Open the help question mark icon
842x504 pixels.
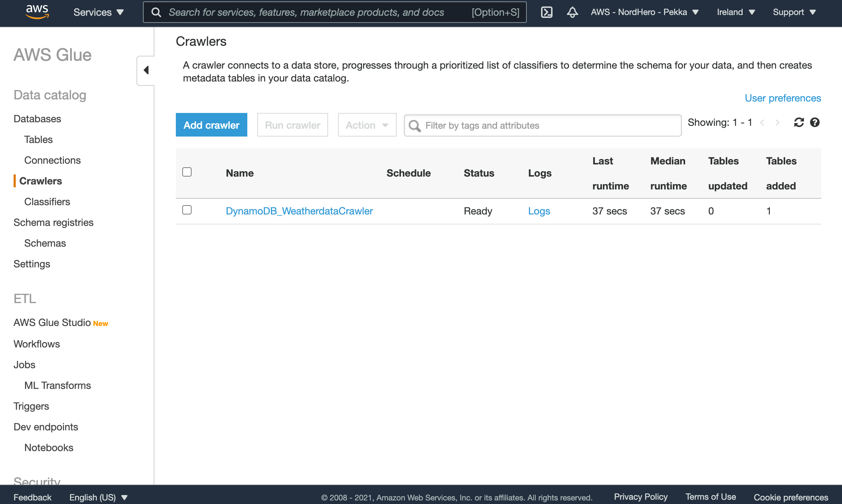click(x=815, y=123)
